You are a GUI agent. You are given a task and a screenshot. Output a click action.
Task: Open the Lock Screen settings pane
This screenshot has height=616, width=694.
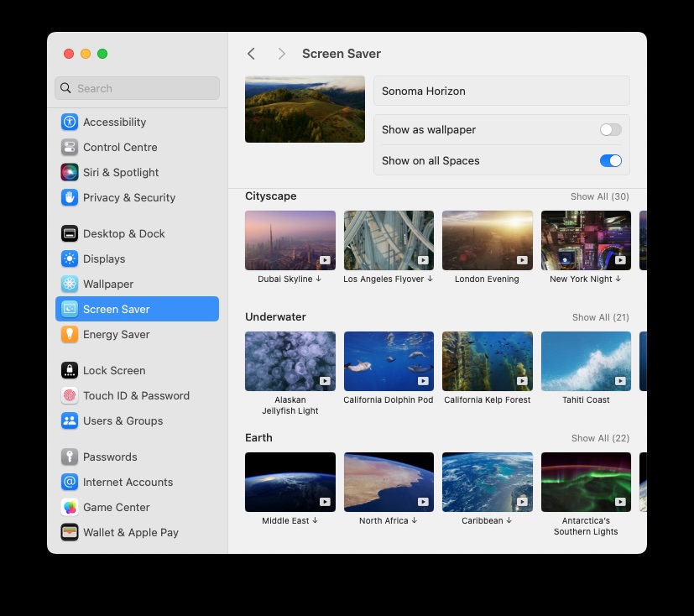pyautogui.click(x=138, y=370)
